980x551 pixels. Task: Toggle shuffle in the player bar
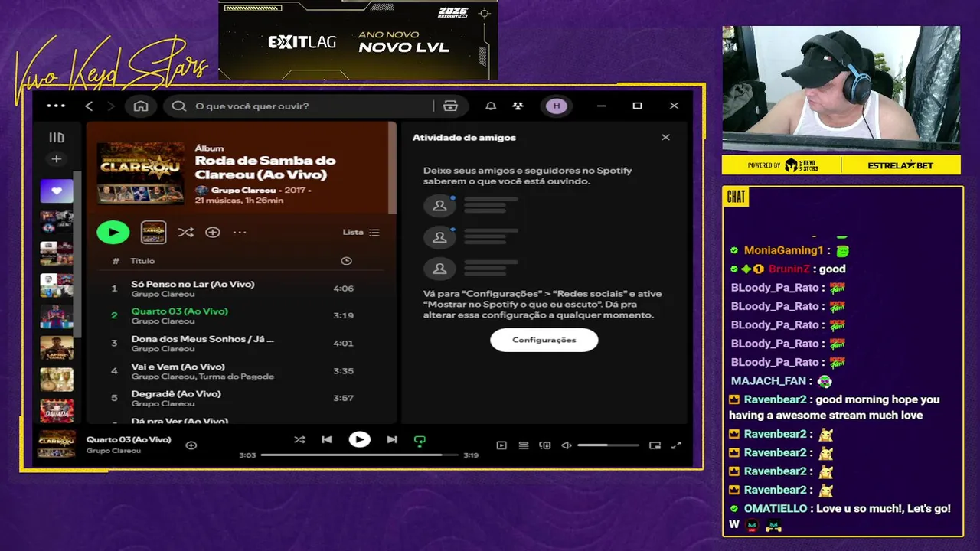pos(299,439)
